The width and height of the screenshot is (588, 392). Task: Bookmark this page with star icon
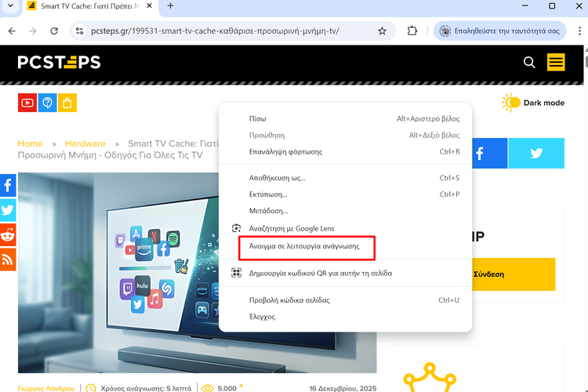point(382,31)
